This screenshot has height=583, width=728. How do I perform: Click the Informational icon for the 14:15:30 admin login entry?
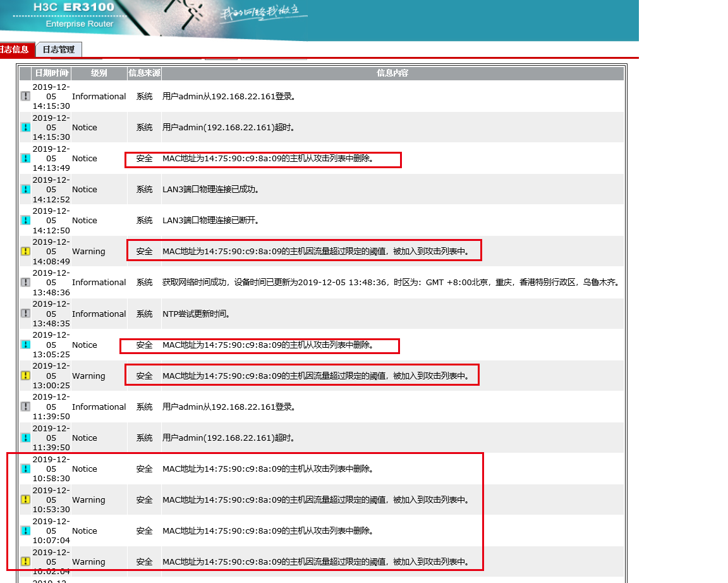coord(25,96)
